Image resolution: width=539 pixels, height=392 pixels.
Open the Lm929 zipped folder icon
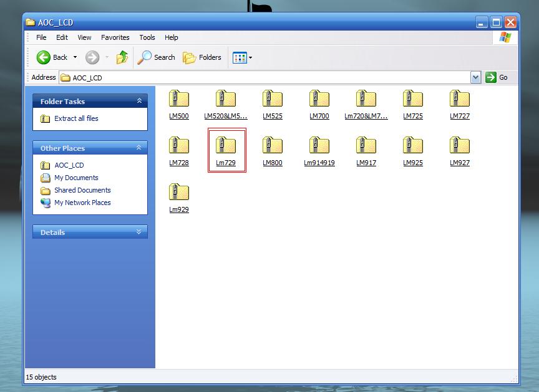coord(179,192)
